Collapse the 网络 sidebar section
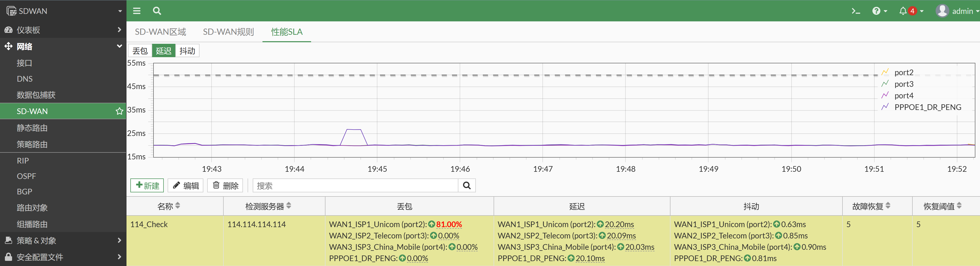 pyautogui.click(x=63, y=47)
